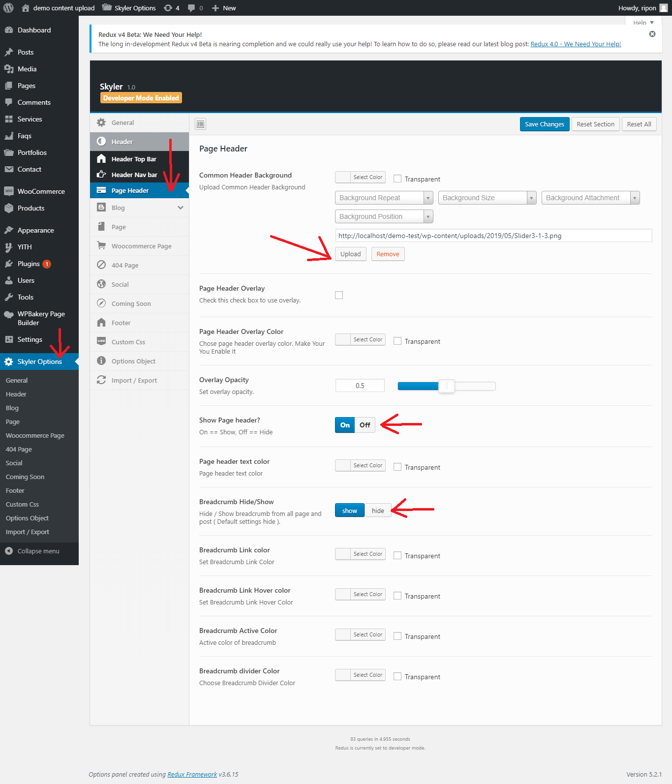Screen dimensions: 672x784
Task: Open the Background Size dropdown
Action: tap(488, 198)
